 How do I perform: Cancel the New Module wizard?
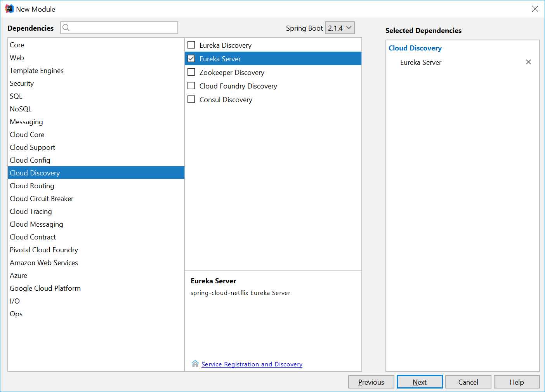pos(468,382)
